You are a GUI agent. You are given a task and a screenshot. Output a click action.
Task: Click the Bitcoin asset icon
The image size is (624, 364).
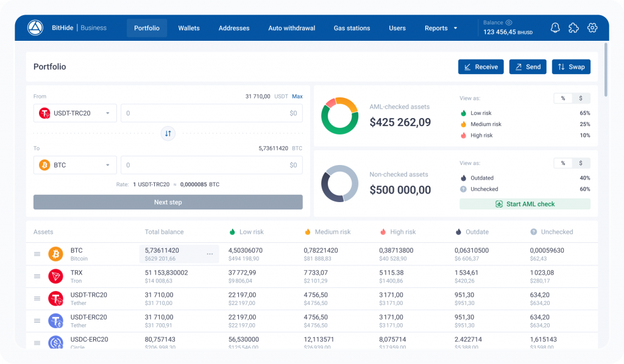56,254
